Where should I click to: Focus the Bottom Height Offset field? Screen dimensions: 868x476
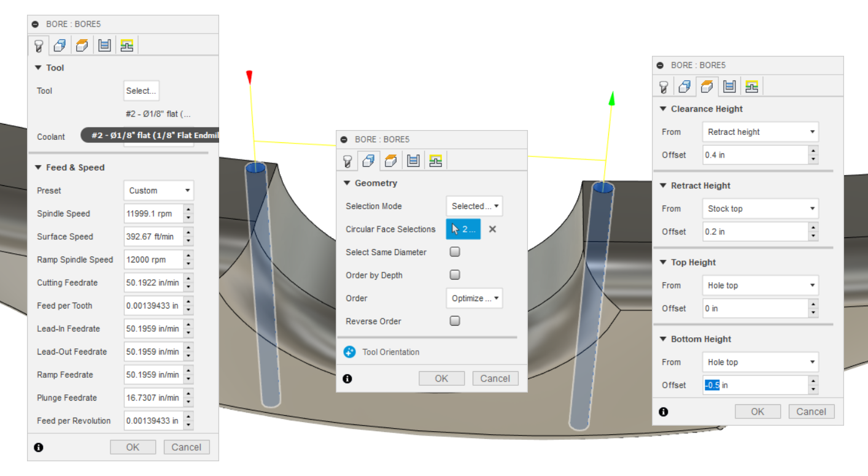(755, 385)
